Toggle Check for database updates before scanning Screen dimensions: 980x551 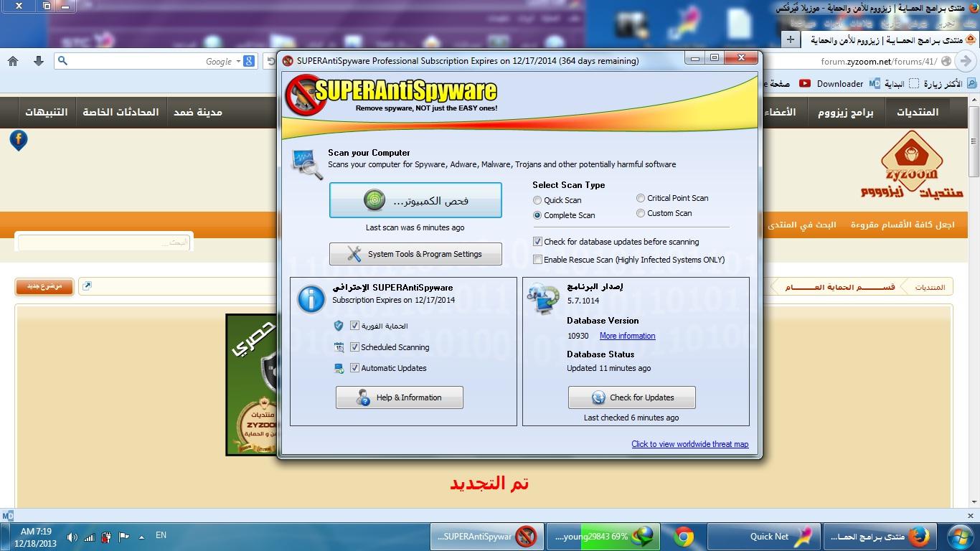537,242
